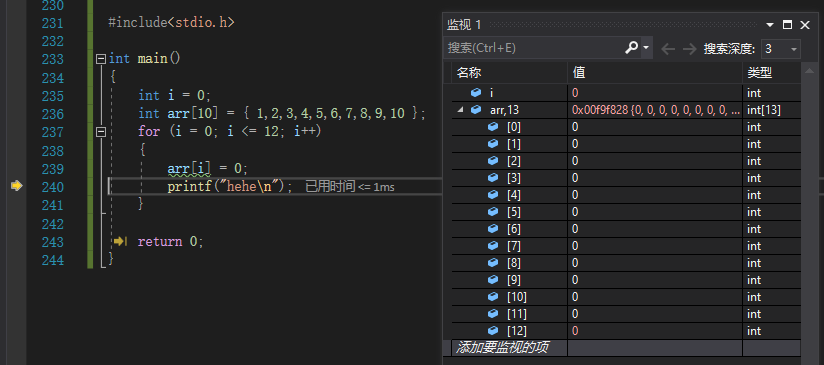Viewport: 824px width, 365px height.
Task: Select the [12] element cube icon
Action: coord(493,331)
